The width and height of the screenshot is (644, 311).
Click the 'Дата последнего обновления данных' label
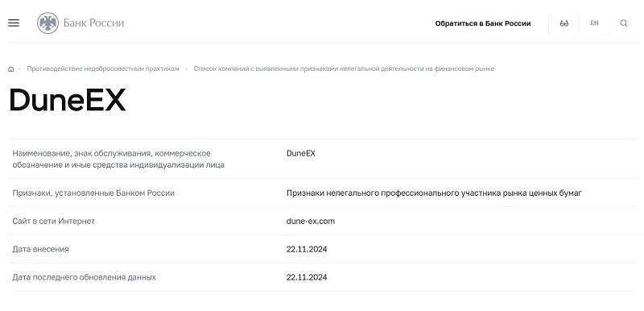85,277
